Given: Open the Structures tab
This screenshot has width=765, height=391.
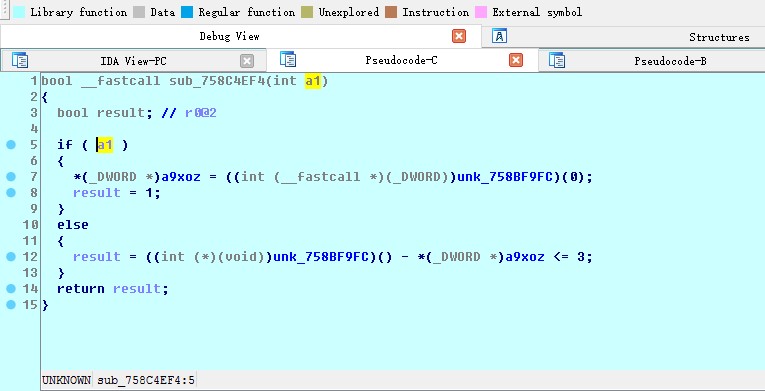Looking at the screenshot, I should coord(719,37).
